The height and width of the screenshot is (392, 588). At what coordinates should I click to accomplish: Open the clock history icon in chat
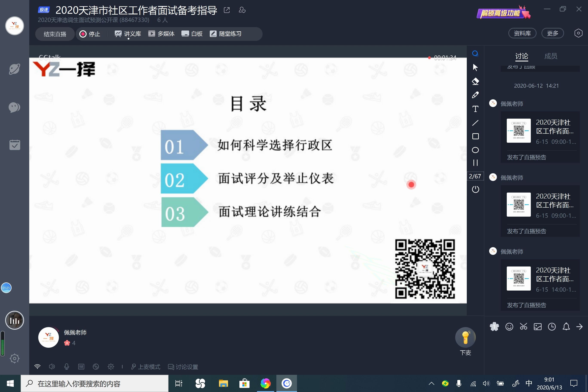(552, 327)
